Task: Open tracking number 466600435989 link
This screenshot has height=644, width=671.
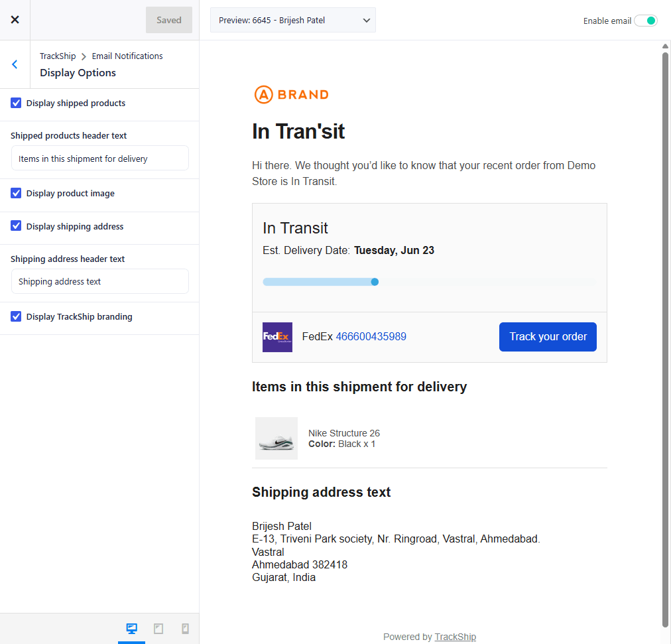Action: click(371, 336)
